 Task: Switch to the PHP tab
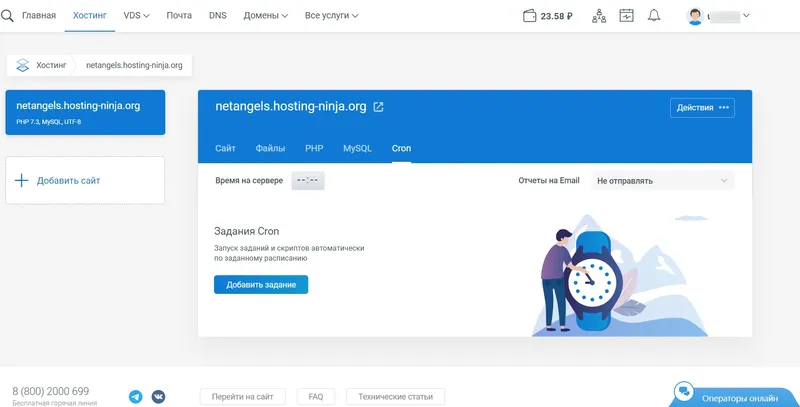click(x=314, y=148)
